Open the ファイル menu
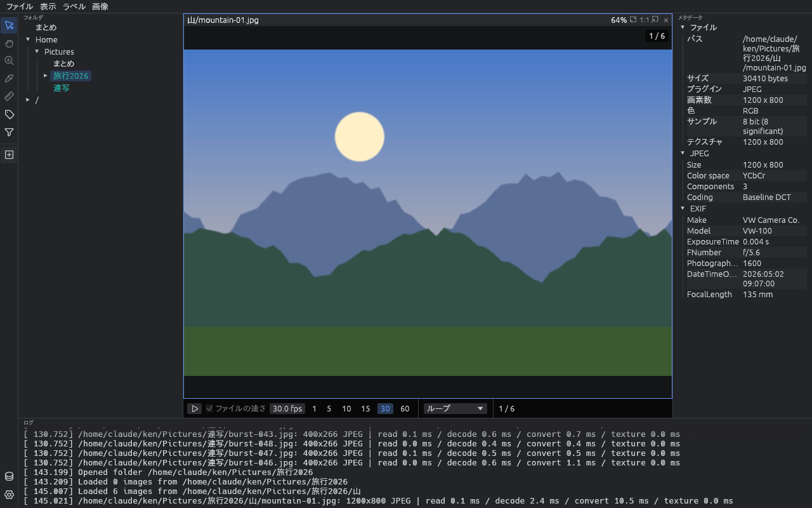812x508 pixels. click(19, 6)
